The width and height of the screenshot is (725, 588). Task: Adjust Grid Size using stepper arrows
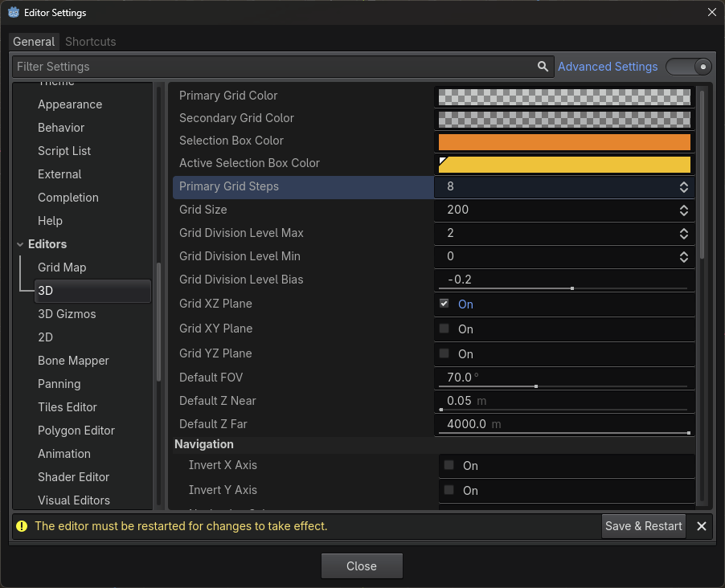tap(683, 210)
